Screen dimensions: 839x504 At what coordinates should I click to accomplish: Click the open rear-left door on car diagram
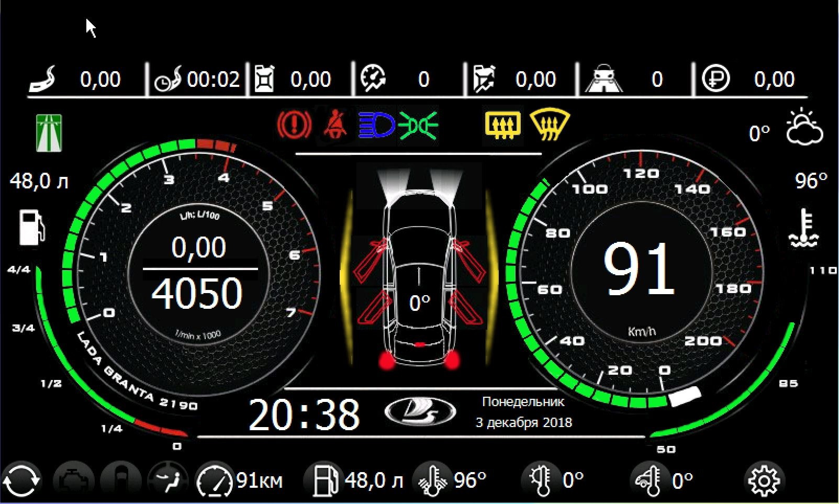(x=374, y=307)
